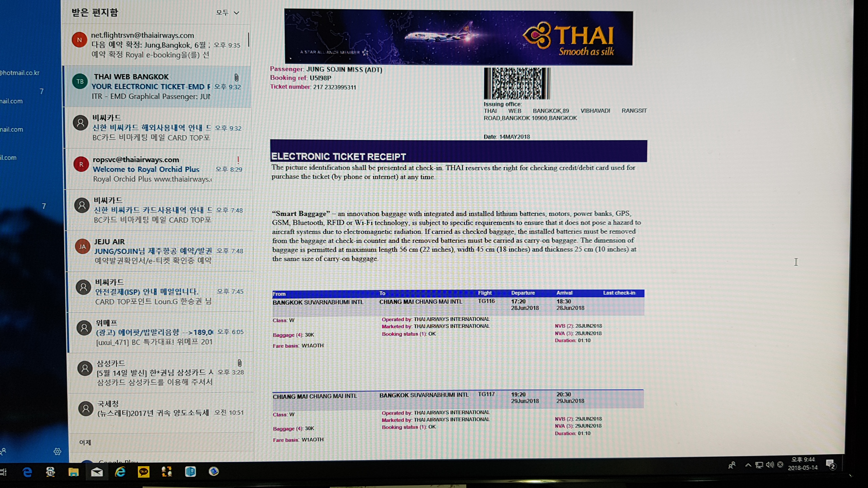Open Action Center notifications icon
This screenshot has width=868, height=488.
coord(830,464)
